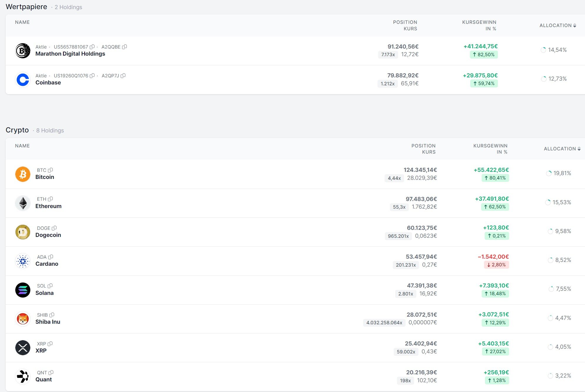Open the Bitcoin holding details
The image size is (585, 392).
[45, 177]
